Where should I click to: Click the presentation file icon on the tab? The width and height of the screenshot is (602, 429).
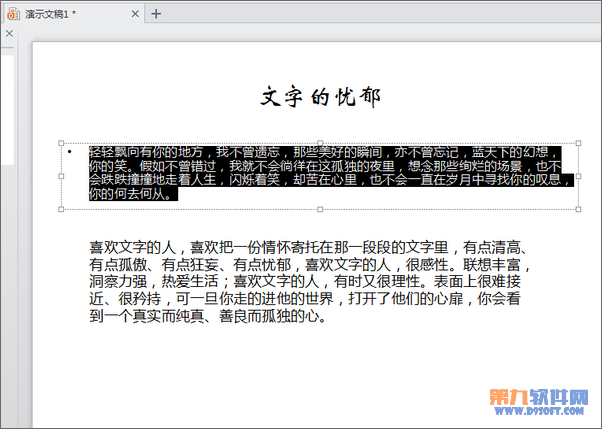(12, 13)
